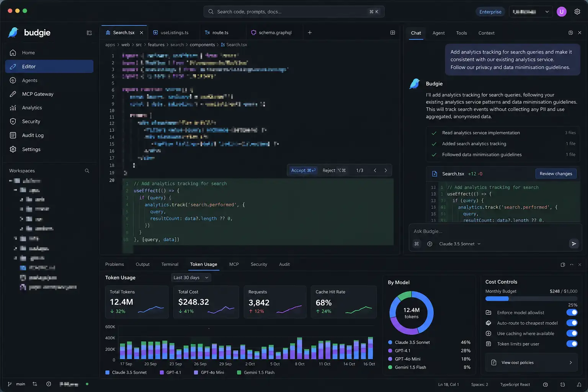Open MCP Gateway in sidebar
The width and height of the screenshot is (588, 392).
[x=49, y=94]
